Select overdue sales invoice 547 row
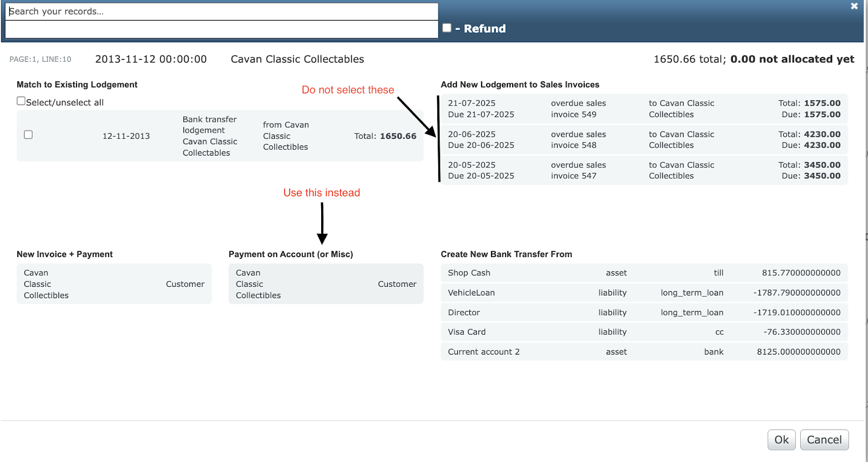 [x=643, y=170]
